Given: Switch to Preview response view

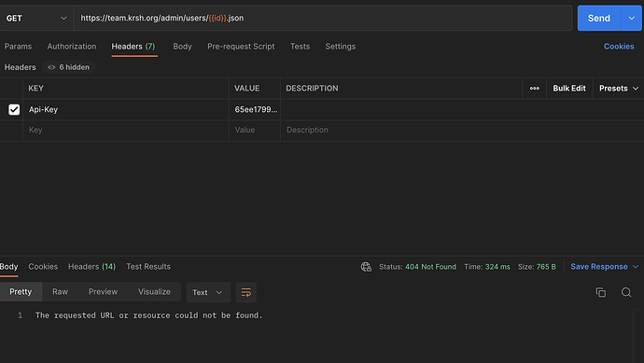Looking at the screenshot, I should [103, 292].
